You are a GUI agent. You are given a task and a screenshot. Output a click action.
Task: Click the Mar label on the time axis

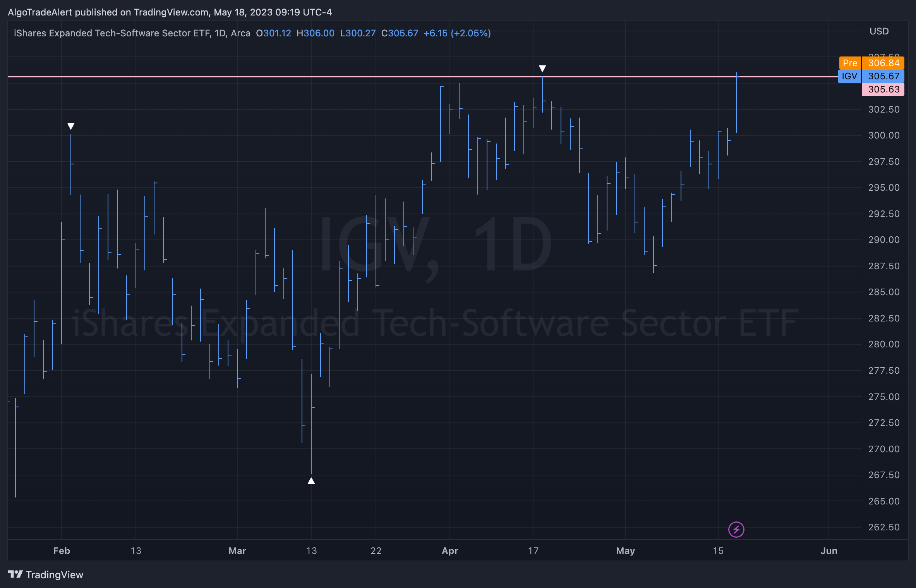coord(237,550)
